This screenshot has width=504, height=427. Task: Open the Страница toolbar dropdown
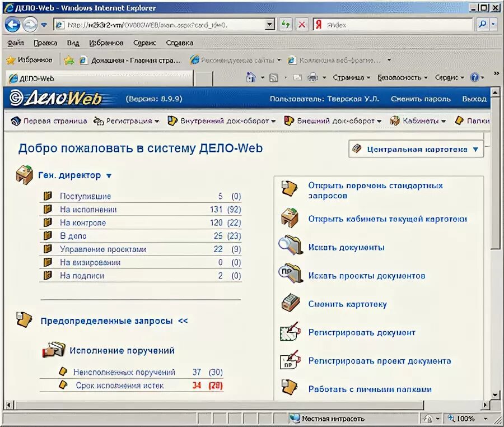pyautogui.click(x=351, y=77)
